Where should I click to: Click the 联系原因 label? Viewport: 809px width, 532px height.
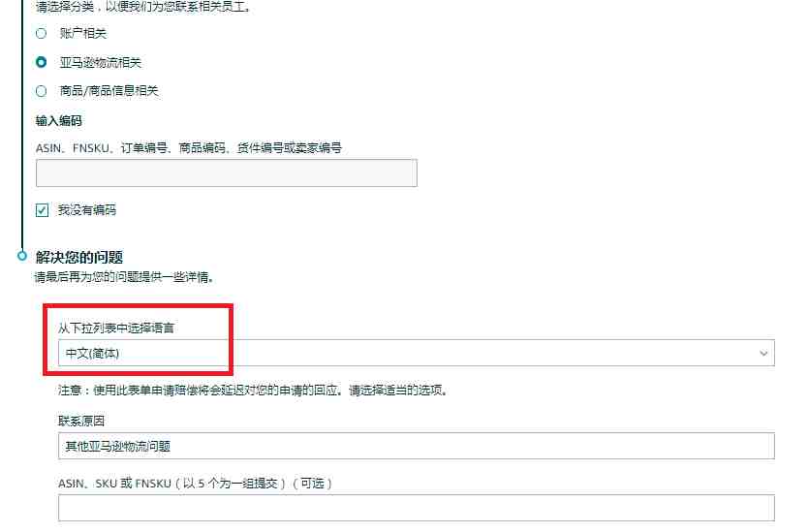point(81,422)
